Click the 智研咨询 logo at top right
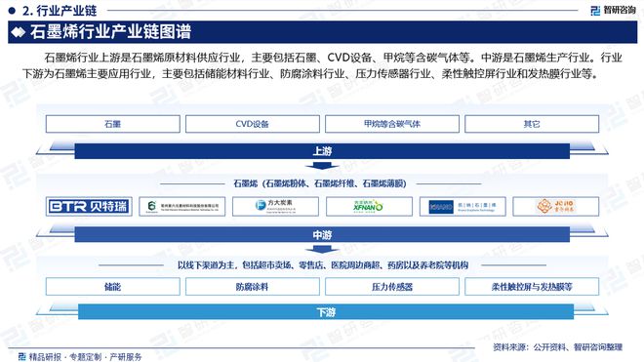 (613, 11)
